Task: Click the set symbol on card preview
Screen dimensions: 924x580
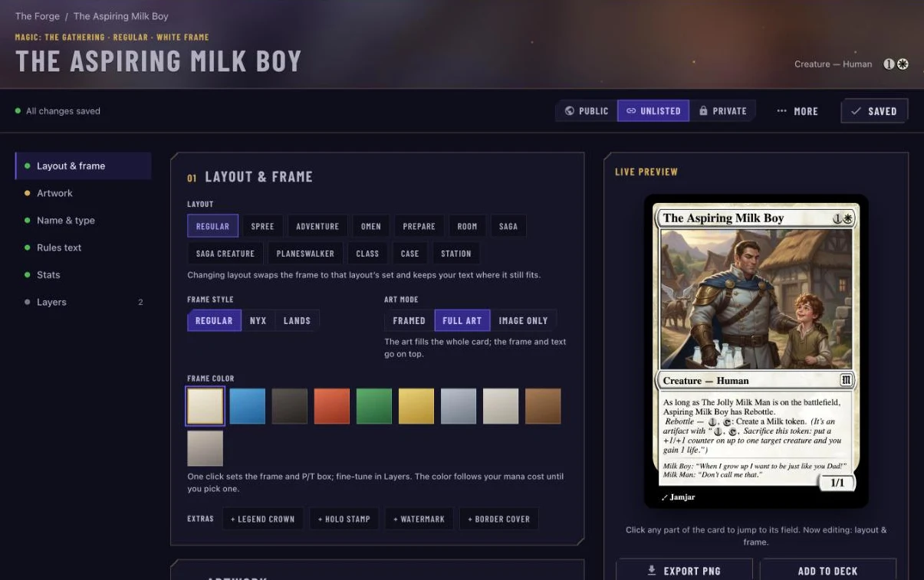Action: (847, 380)
